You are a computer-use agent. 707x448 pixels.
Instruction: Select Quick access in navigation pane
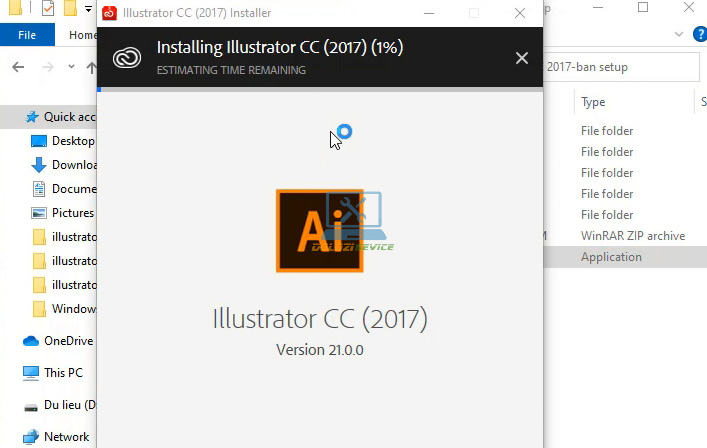48,117
